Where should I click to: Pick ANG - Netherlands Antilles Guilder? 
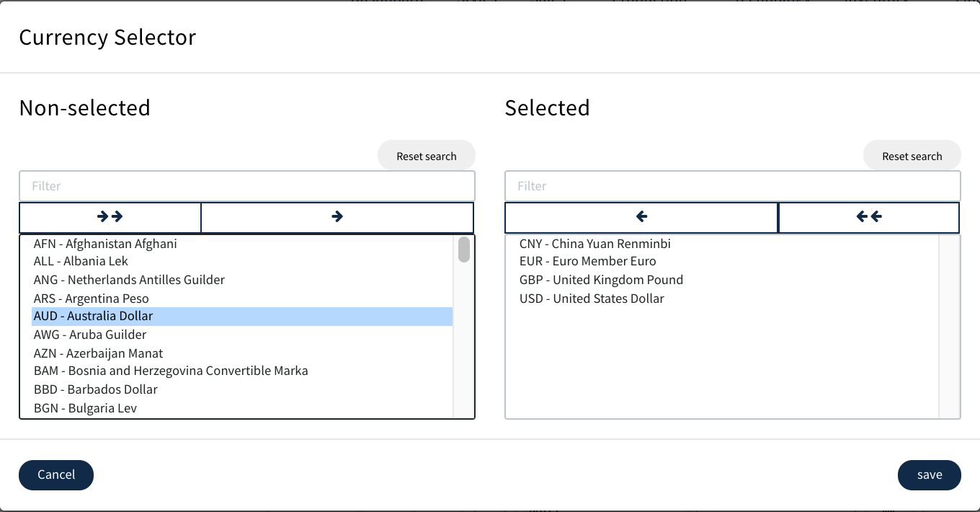click(129, 280)
